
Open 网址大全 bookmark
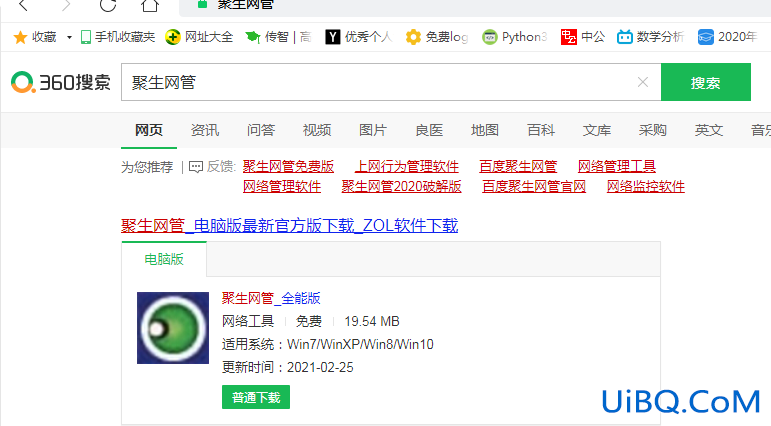(x=199, y=37)
